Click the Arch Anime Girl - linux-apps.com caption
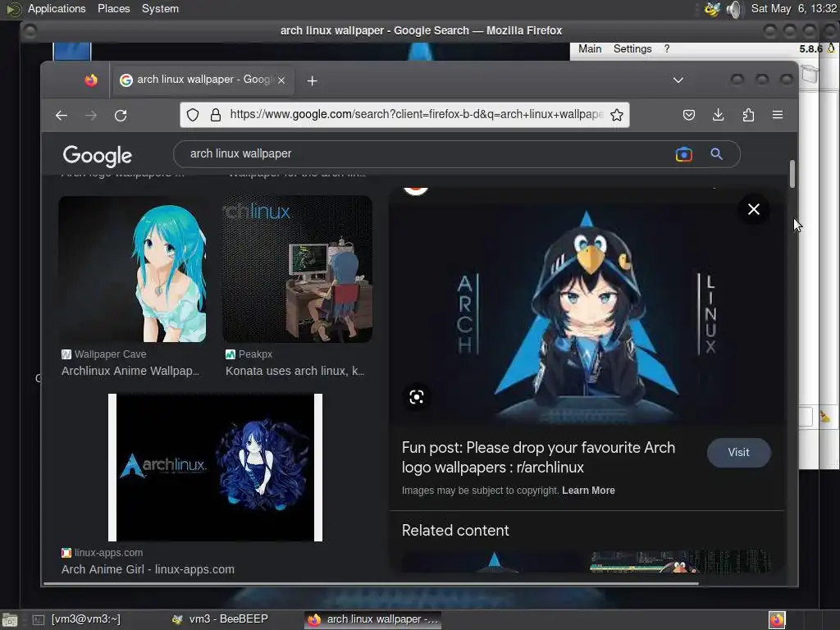This screenshot has width=840, height=630. click(x=148, y=569)
